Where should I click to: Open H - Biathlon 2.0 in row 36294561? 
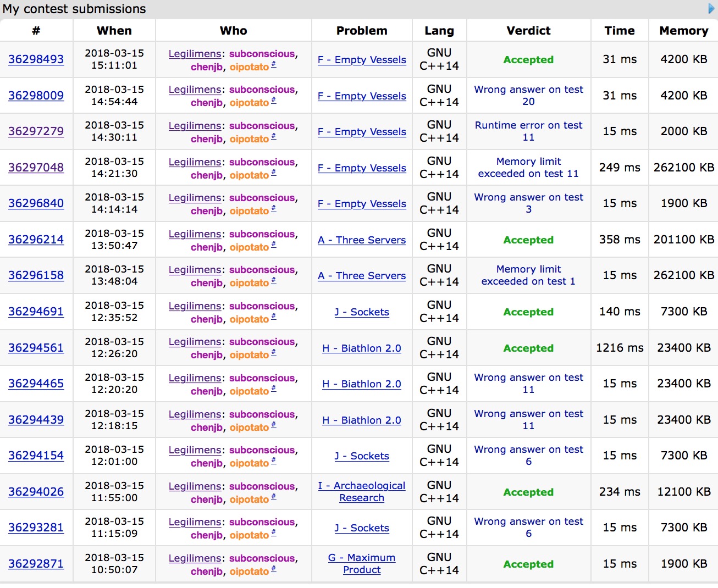pos(362,348)
